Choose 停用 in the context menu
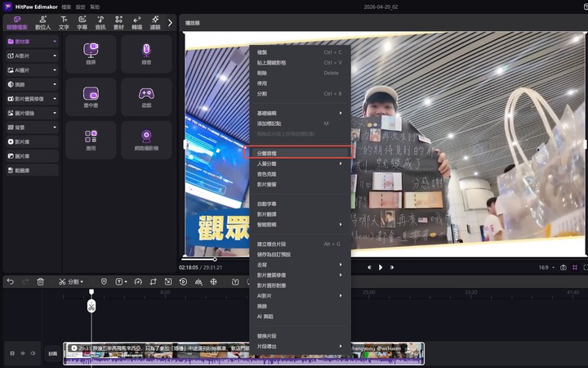The height and width of the screenshot is (368, 588). (300, 83)
